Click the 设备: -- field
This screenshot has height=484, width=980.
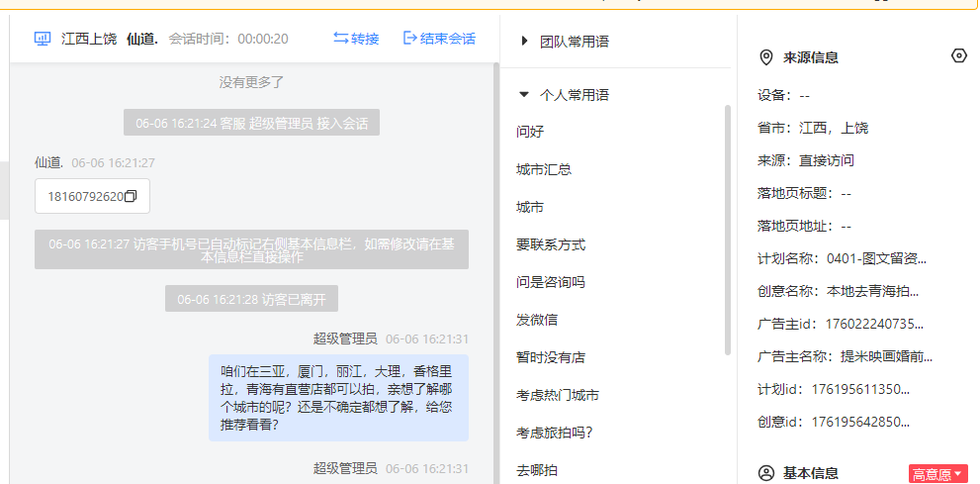point(784,96)
